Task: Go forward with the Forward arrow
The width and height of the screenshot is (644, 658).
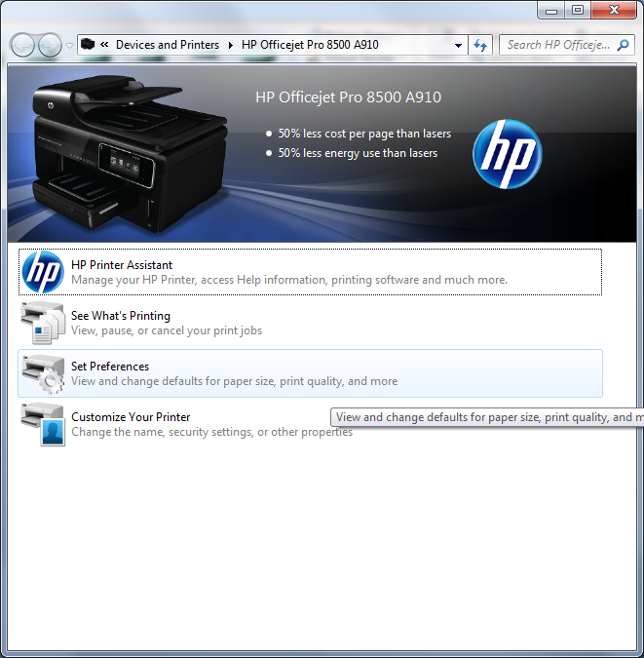Action: click(50, 45)
